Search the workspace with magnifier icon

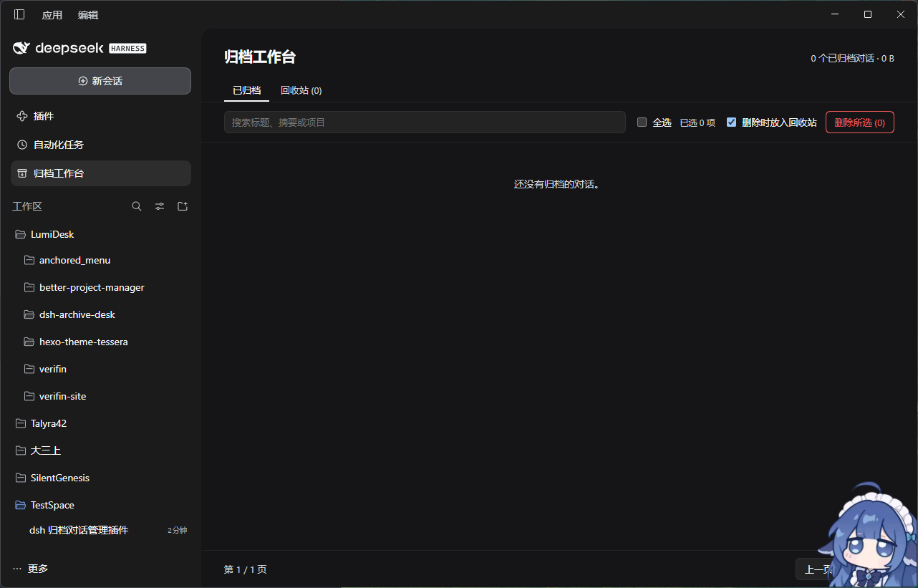click(x=137, y=206)
